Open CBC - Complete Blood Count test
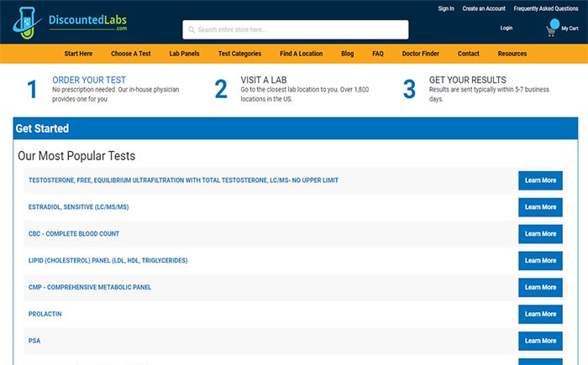 74,234
